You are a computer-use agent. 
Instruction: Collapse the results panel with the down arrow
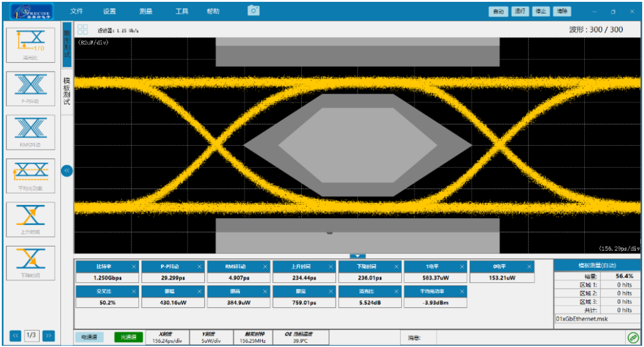(x=357, y=256)
